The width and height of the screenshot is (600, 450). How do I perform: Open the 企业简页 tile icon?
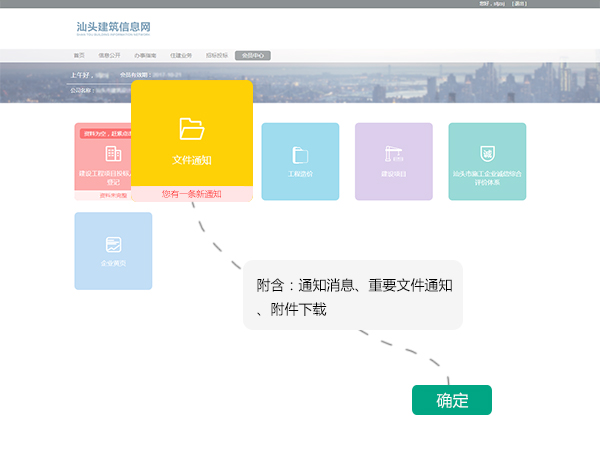click(113, 245)
